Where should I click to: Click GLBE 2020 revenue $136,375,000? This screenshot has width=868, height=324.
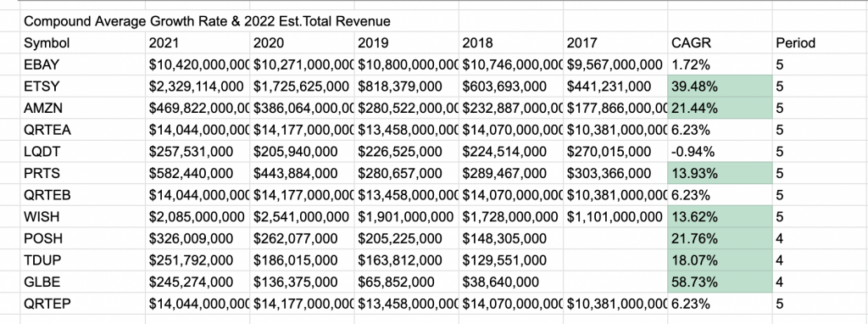tap(303, 282)
